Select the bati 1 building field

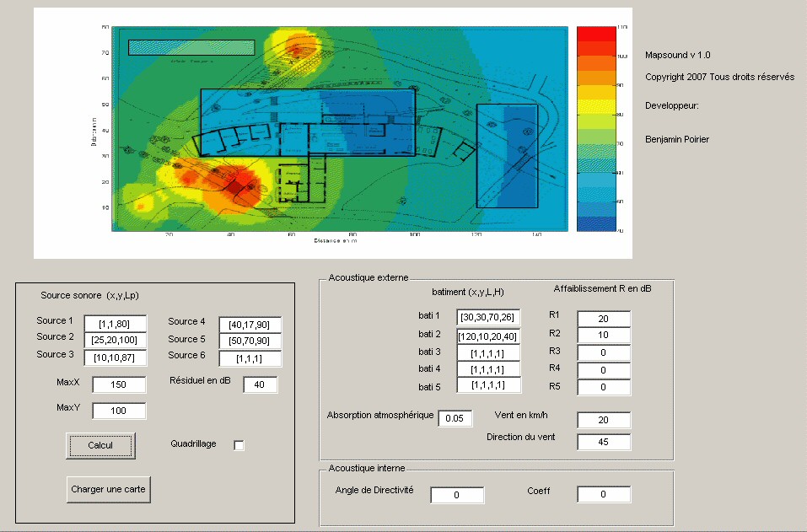488,318
